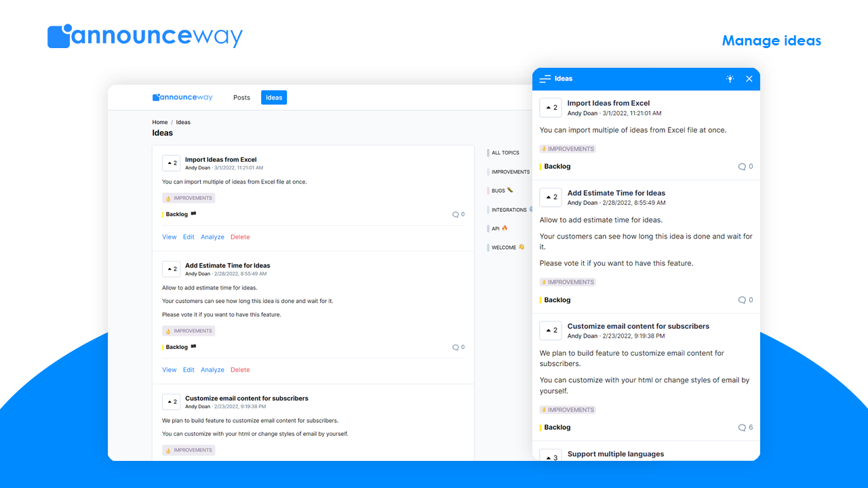Image resolution: width=868 pixels, height=488 pixels.
Task: Click View link under Add Estimate Time idea
Action: [170, 370]
